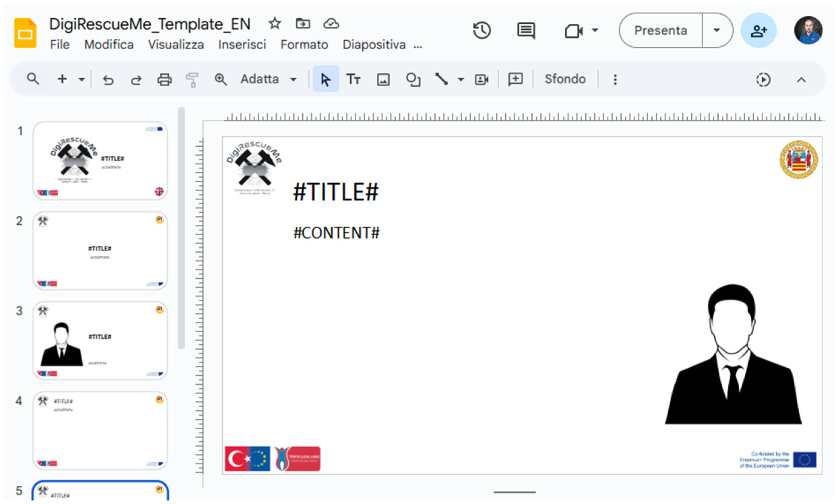The width and height of the screenshot is (838, 504).
Task: Expand the line tool dropdown arrow
Action: [x=460, y=79]
